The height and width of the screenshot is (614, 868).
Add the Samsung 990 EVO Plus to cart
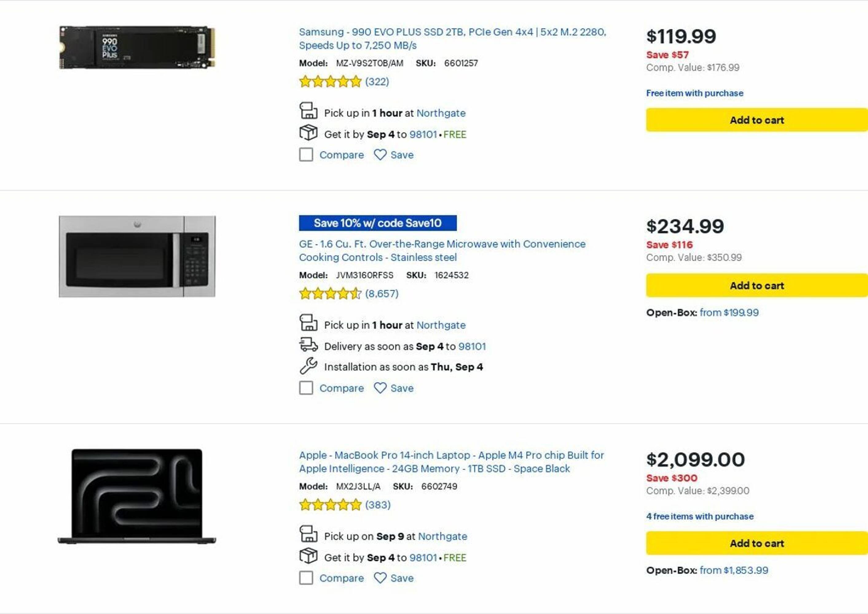(x=756, y=120)
